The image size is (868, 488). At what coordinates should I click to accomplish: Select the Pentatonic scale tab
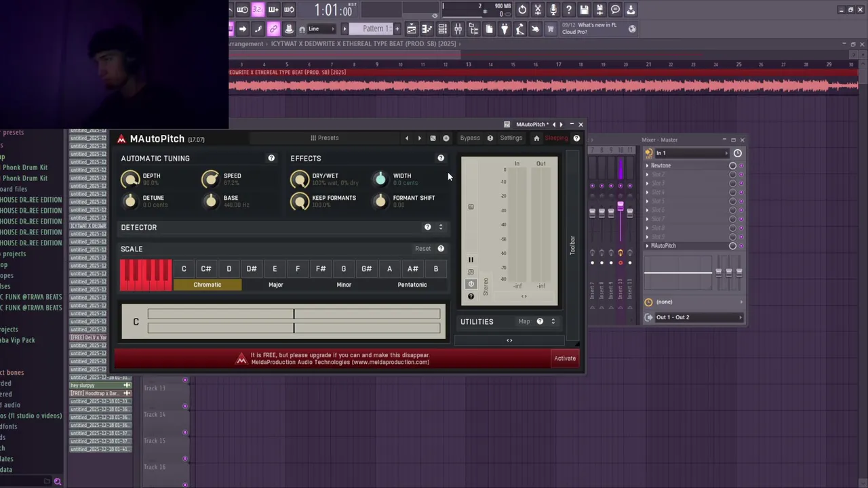[412, 285]
